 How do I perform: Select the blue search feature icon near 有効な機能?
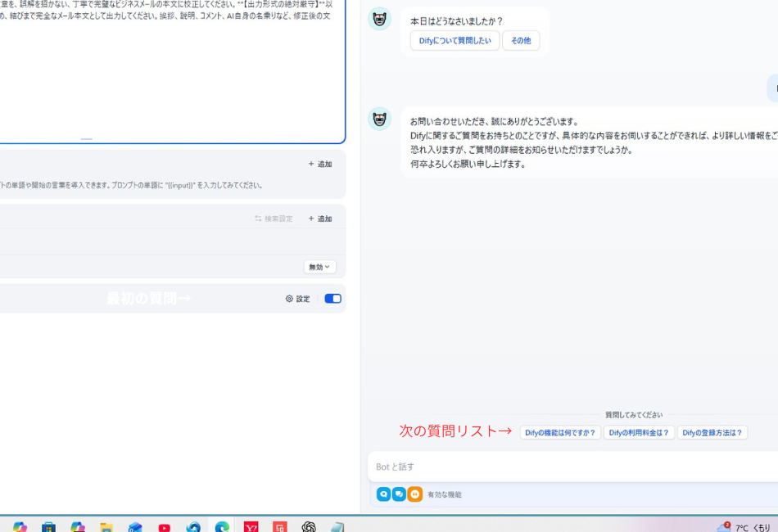coord(383,494)
